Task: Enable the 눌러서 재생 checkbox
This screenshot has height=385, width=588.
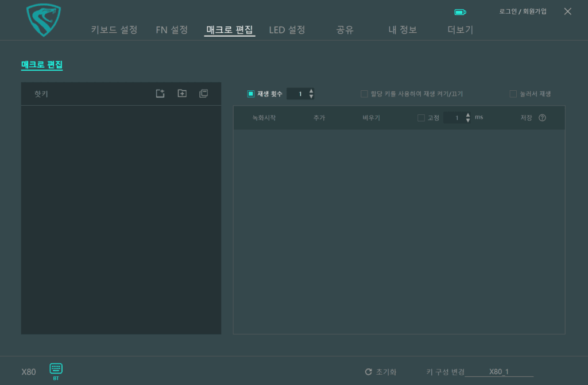Action: pyautogui.click(x=513, y=94)
